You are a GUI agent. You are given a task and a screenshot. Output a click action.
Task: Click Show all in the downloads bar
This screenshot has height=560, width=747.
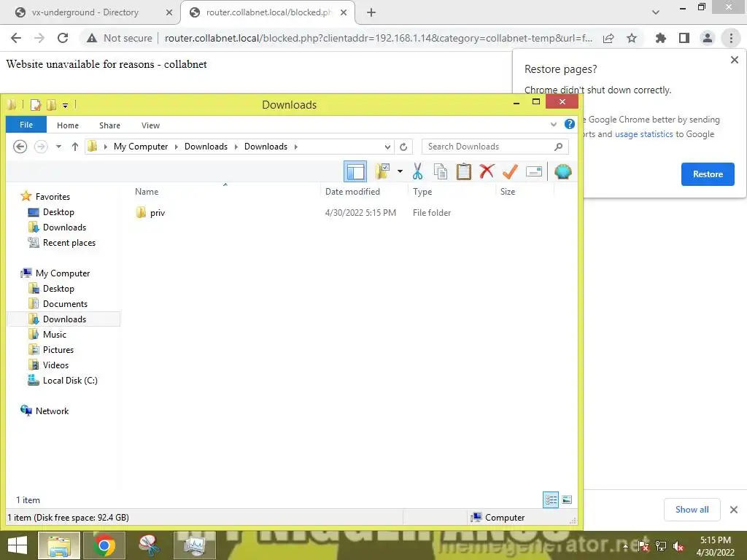pos(692,510)
